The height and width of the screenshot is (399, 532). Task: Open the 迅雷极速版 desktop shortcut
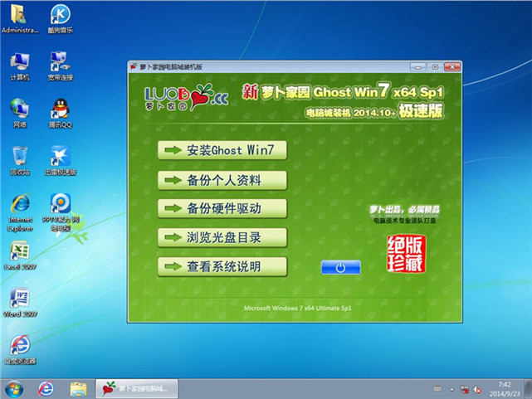coord(61,161)
